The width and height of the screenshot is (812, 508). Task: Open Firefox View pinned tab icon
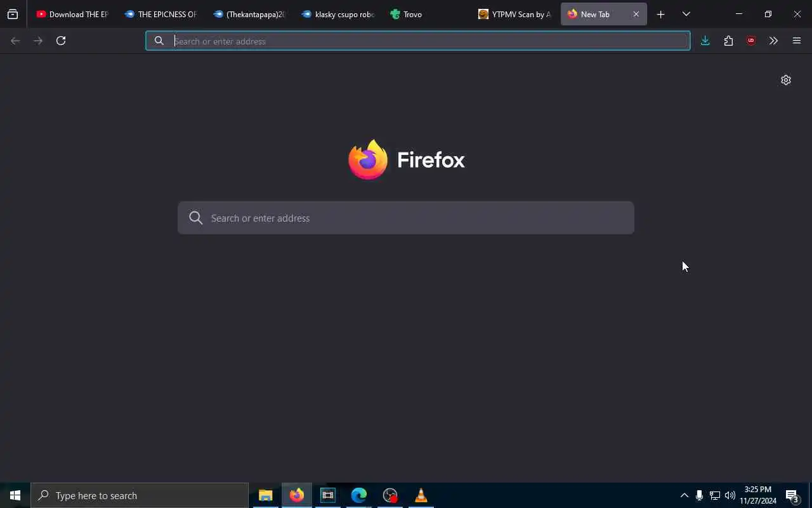(13, 14)
